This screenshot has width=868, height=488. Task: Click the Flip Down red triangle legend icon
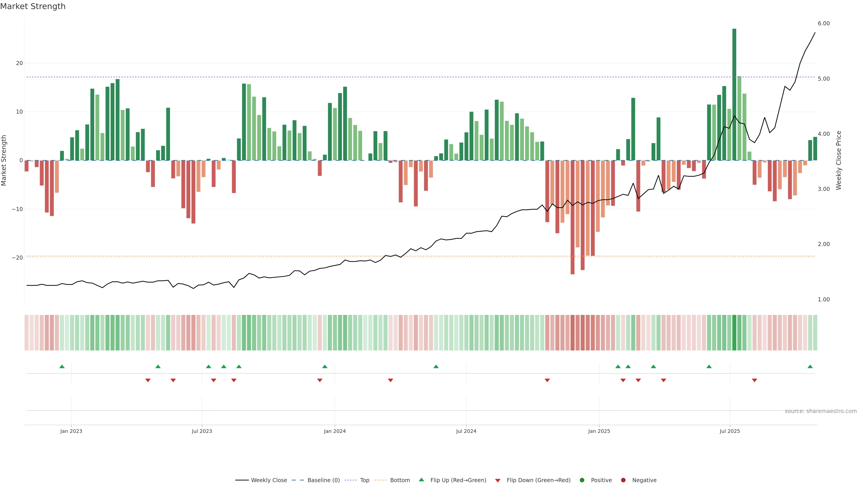(x=498, y=480)
